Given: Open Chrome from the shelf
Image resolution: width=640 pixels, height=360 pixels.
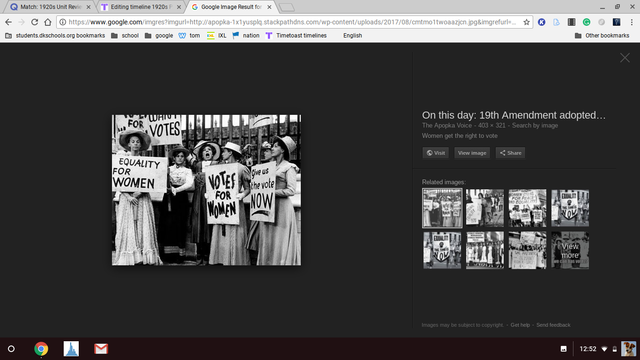Looking at the screenshot, I should coord(41,349).
